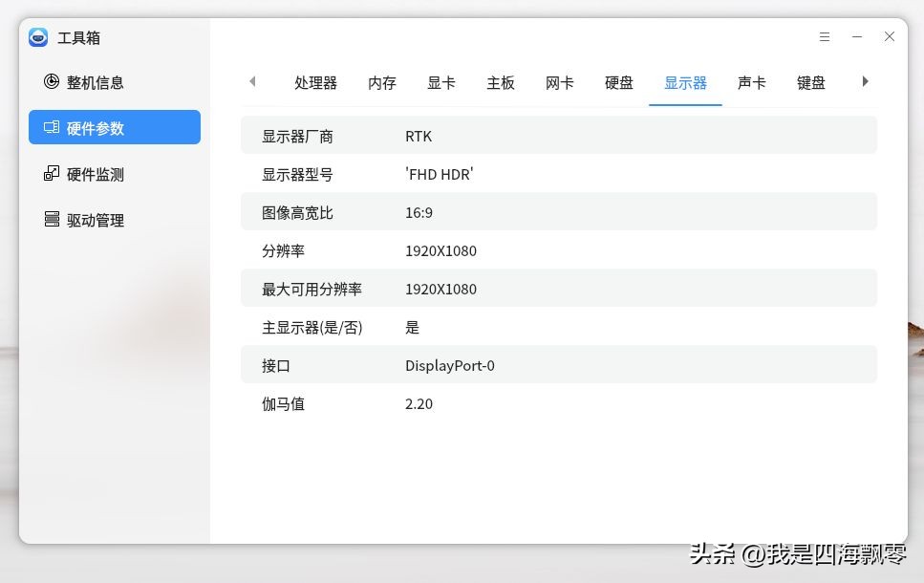Switch to the 内存 tab
924x583 pixels.
coord(381,83)
